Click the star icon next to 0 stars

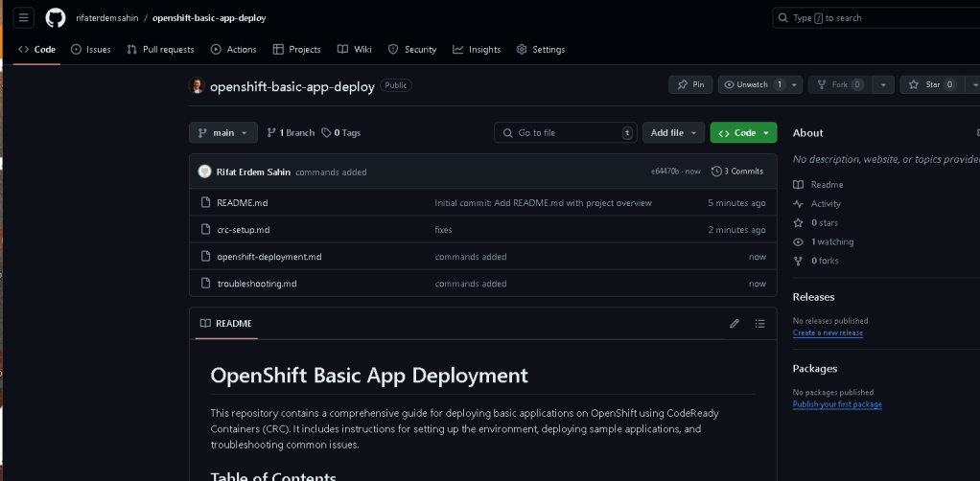[798, 222]
